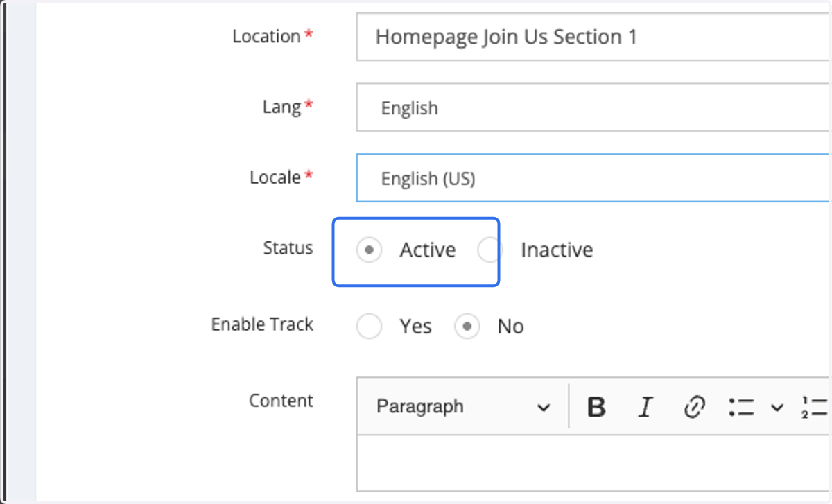This screenshot has width=832, height=504.
Task: Set Enable Track to No
Action: coord(467,327)
